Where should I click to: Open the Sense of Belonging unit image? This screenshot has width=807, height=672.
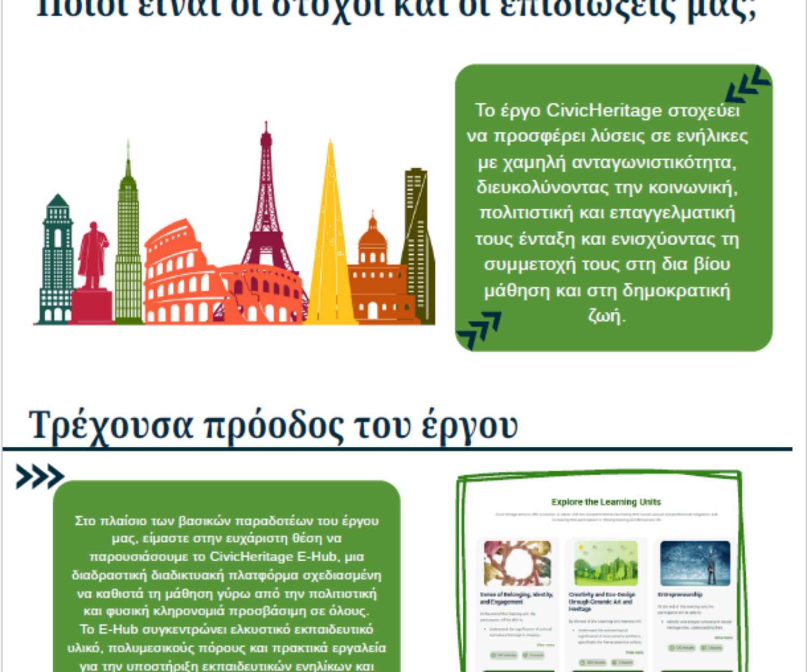(x=518, y=563)
